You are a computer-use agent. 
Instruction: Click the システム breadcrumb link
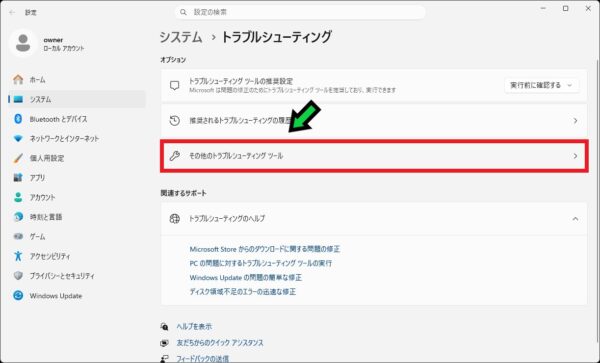tap(181, 37)
